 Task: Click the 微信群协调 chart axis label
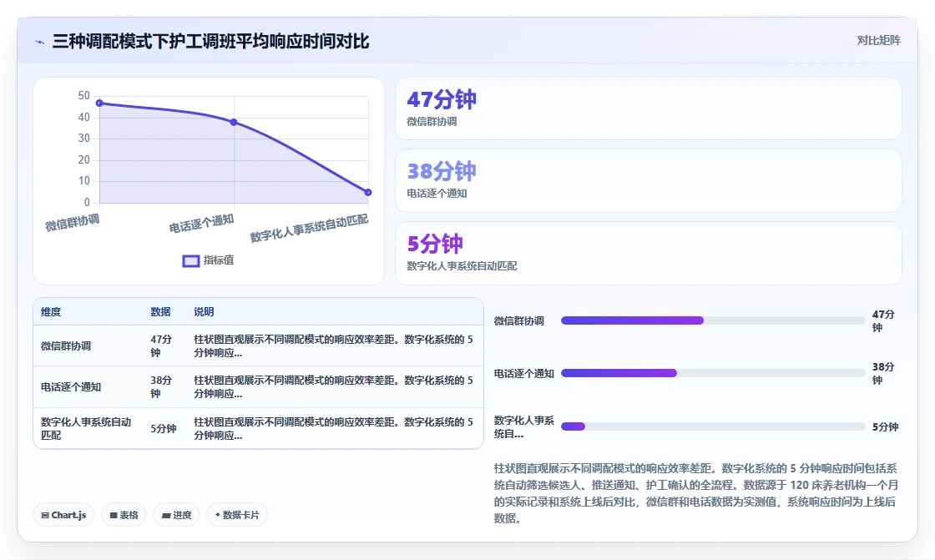tap(72, 223)
